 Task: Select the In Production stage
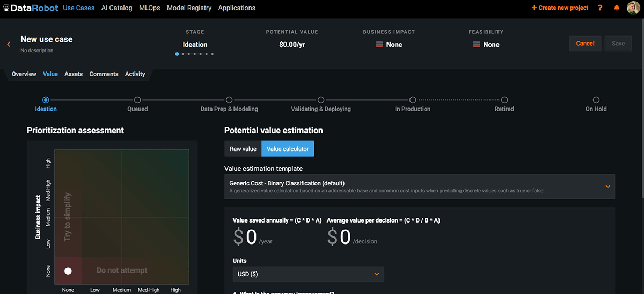[412, 100]
